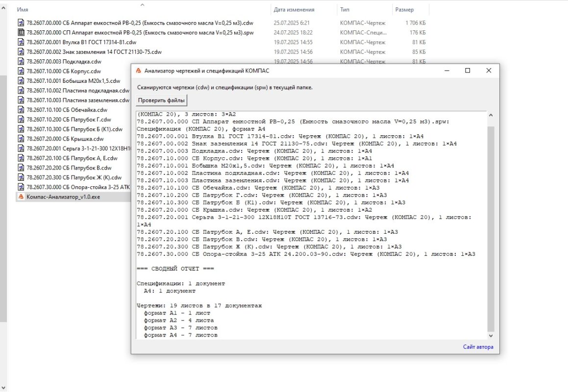Screen dimensions: 568x392
Task: Click the icon of 78.2607.20.000 СБ Крышка.cdw
Action: (x=21, y=139)
